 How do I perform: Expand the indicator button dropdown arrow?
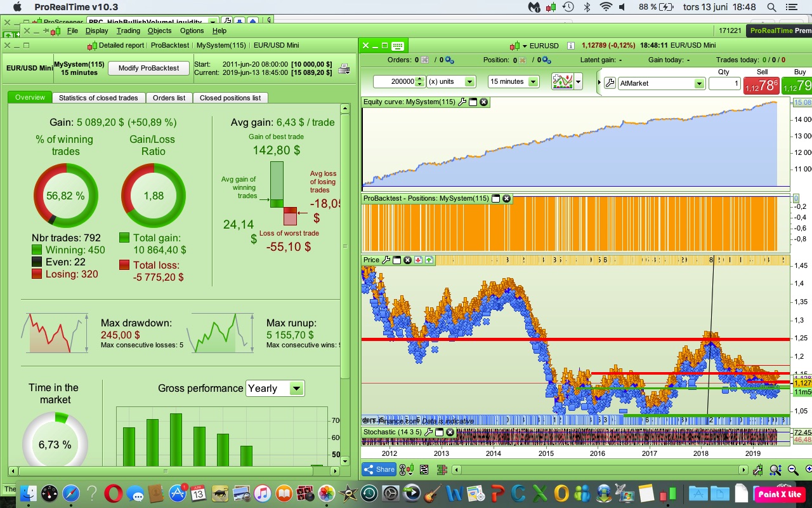579,82
